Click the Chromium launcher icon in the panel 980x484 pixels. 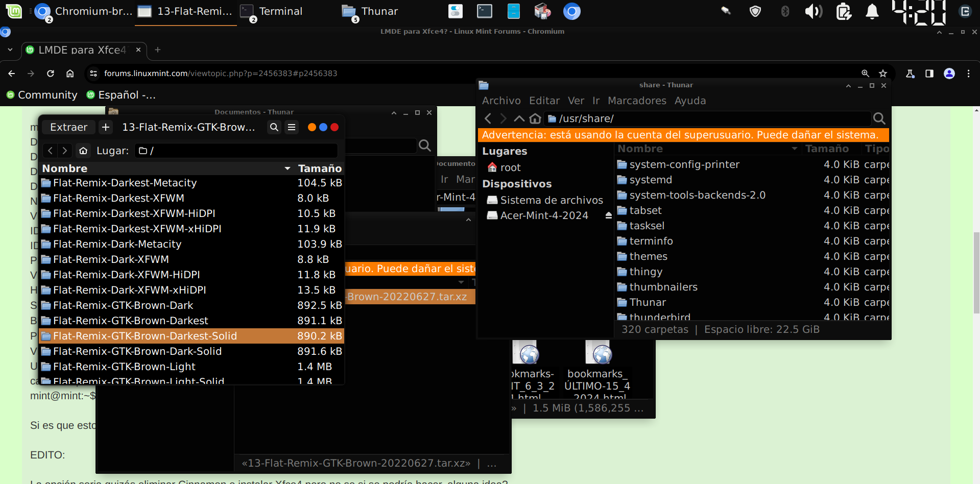point(572,11)
